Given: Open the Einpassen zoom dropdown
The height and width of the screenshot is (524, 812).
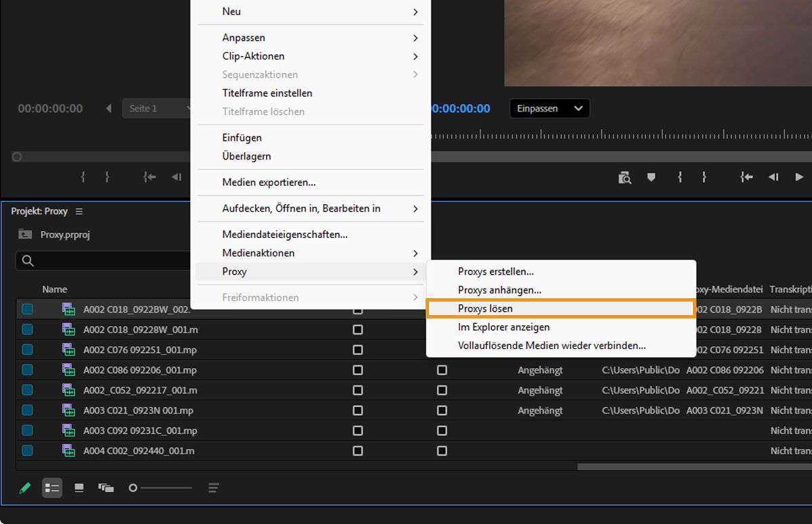Looking at the screenshot, I should [x=549, y=108].
